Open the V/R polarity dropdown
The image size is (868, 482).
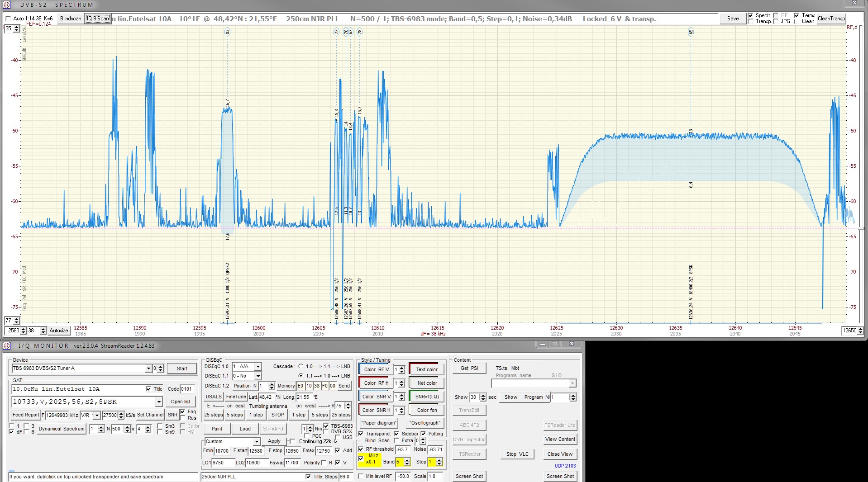pos(97,415)
